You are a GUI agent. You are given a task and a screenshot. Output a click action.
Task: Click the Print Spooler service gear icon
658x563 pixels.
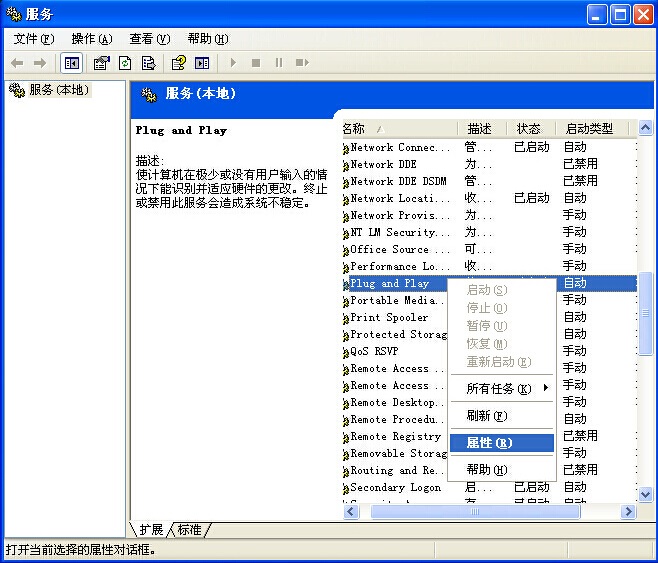[345, 318]
